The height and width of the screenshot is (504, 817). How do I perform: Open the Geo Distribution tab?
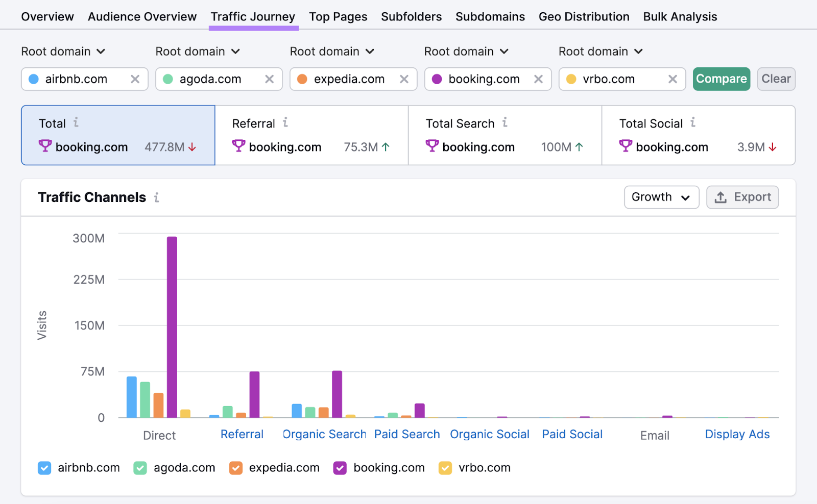[584, 16]
